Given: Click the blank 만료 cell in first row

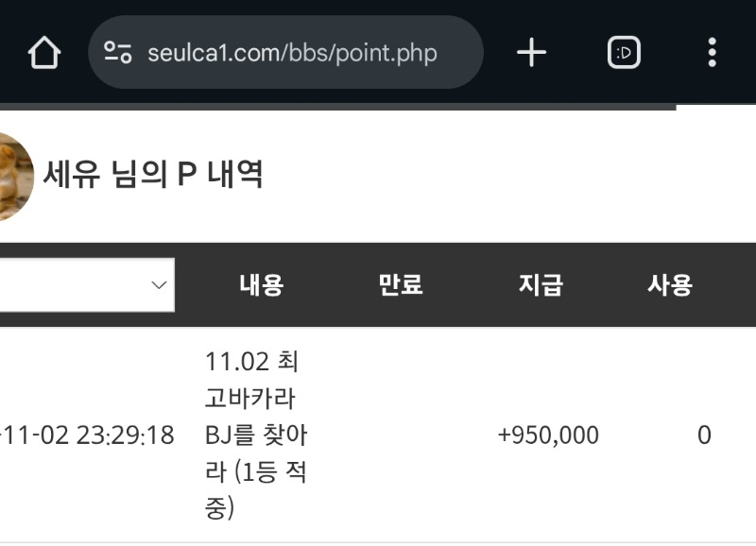Looking at the screenshot, I should [x=400, y=435].
